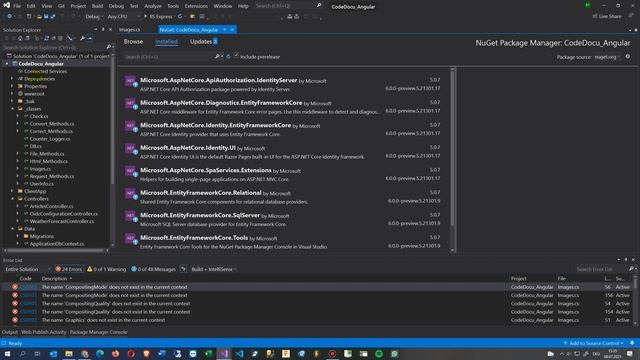Click the Visual Studio logo icon
The width and height of the screenshot is (640, 360).
[x=7, y=5]
